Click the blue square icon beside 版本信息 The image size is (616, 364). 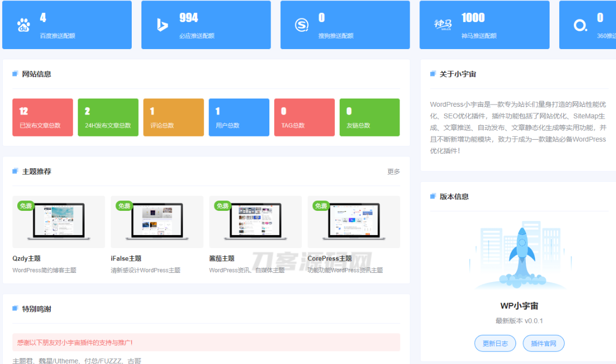tap(433, 196)
